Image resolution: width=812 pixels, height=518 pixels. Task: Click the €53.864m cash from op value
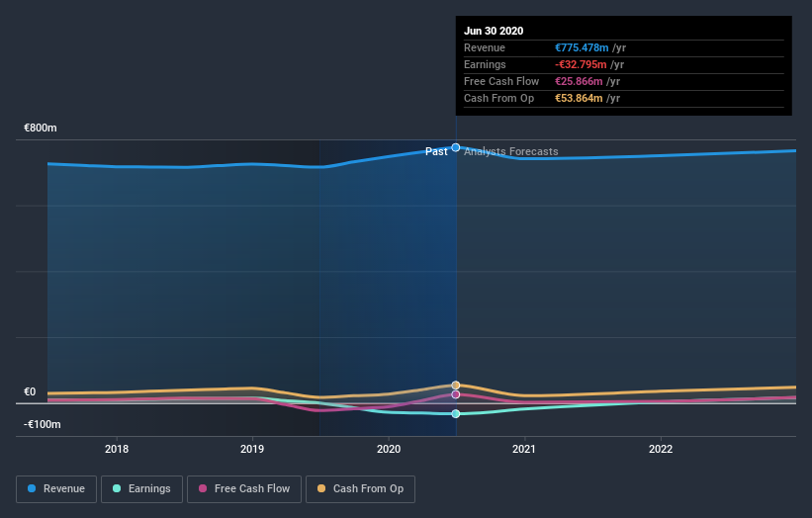point(579,98)
